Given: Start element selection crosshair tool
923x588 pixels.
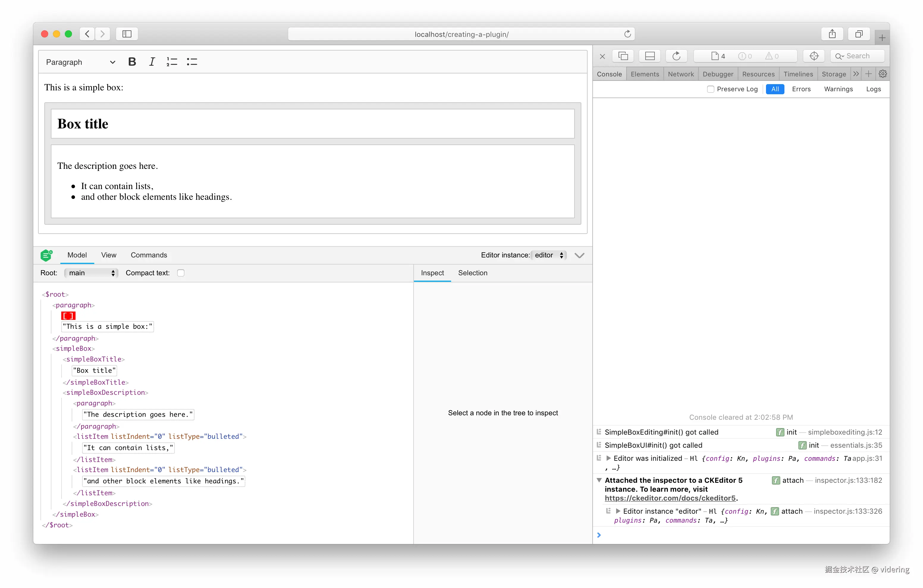Looking at the screenshot, I should click(x=814, y=56).
